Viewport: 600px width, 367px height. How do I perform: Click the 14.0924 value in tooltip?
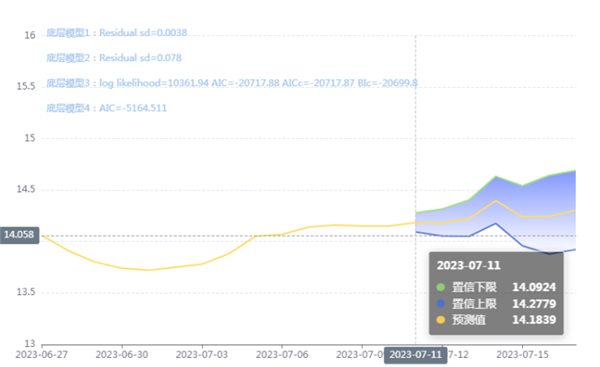tap(534, 287)
